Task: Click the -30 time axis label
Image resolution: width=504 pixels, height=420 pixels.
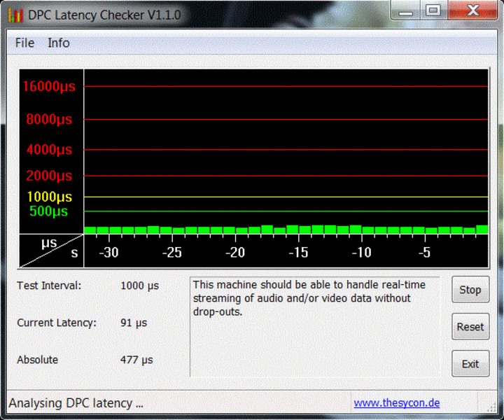Action: coord(109,253)
